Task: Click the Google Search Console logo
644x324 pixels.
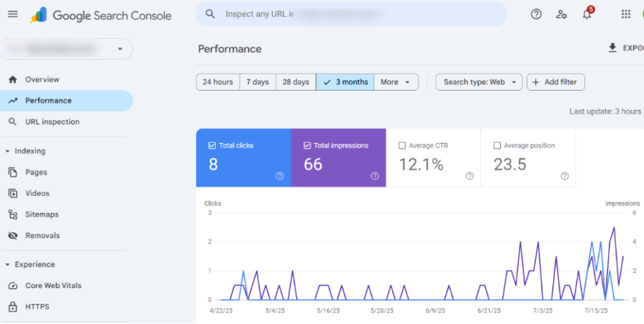Action: tap(101, 15)
